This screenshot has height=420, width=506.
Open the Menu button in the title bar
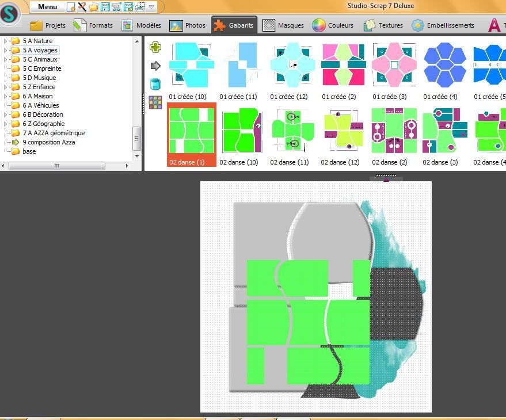click(47, 7)
